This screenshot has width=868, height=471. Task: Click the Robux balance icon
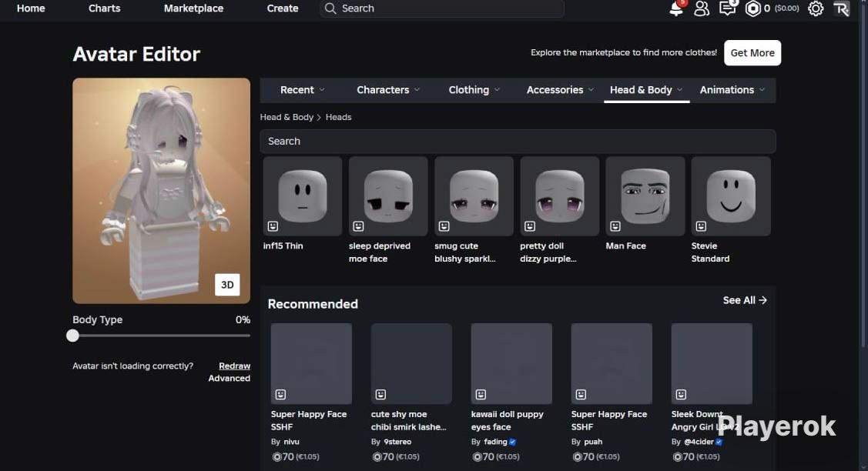[x=753, y=8]
